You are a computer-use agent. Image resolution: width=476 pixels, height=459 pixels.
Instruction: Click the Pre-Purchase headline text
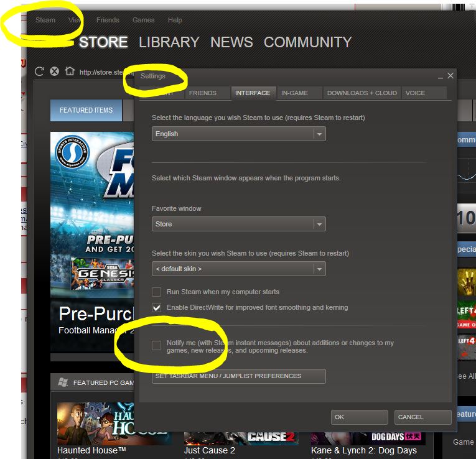(96, 313)
